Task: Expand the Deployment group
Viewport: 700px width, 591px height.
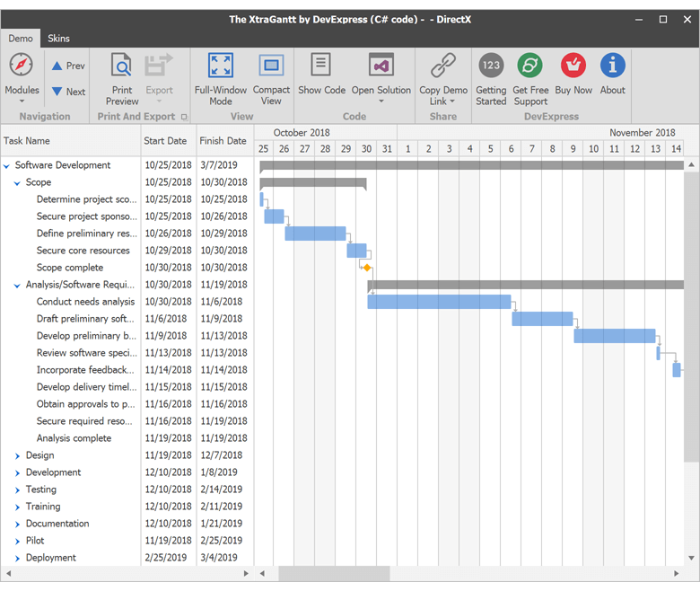Action: [x=17, y=558]
